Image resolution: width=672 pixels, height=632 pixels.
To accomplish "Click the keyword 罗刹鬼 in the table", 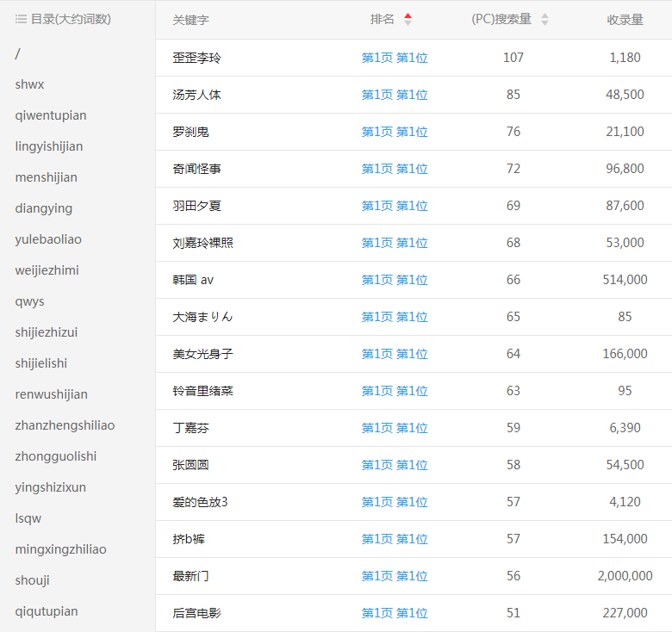I will tap(190, 132).
